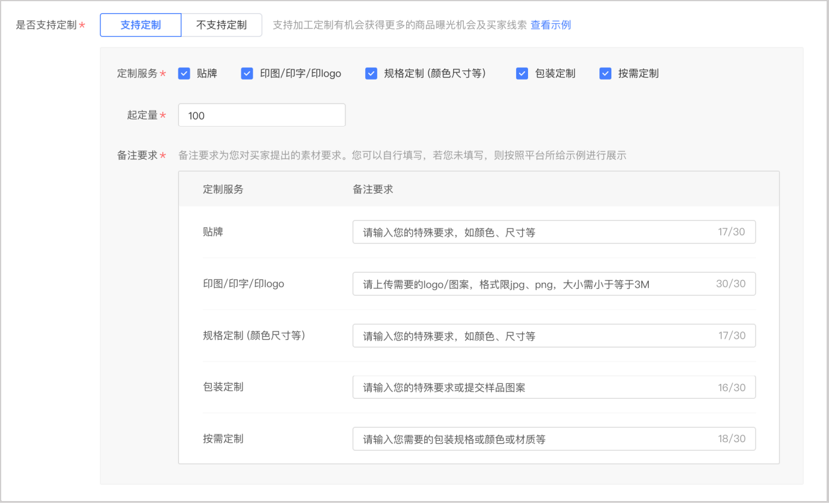This screenshot has height=504, width=829.
Task: Click the 18/30 character counter
Action: point(731,439)
